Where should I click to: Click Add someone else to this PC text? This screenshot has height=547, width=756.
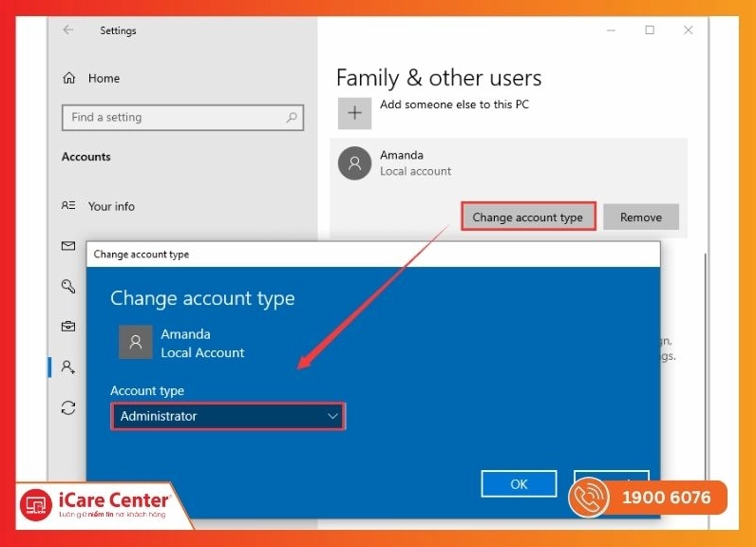coord(454,104)
